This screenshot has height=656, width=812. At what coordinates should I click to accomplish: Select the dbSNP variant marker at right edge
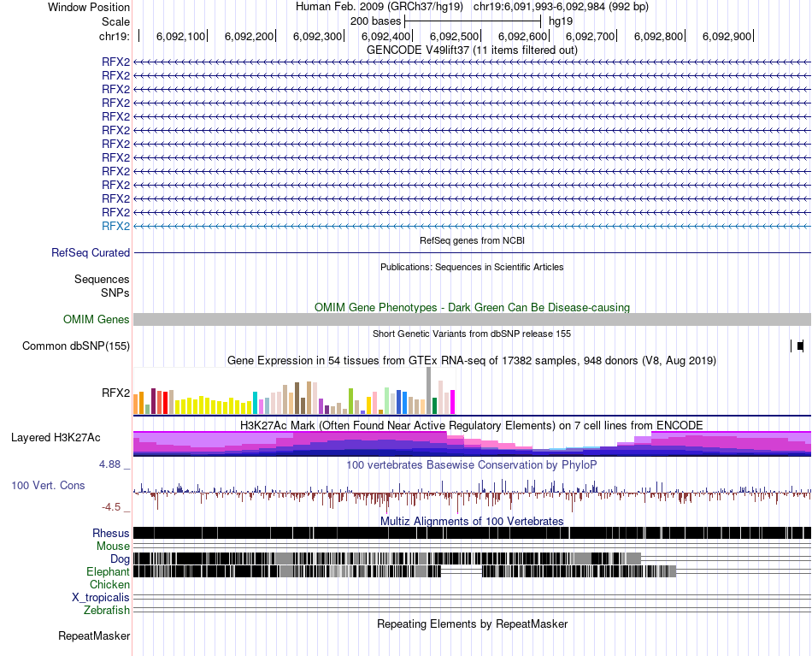coord(800,346)
